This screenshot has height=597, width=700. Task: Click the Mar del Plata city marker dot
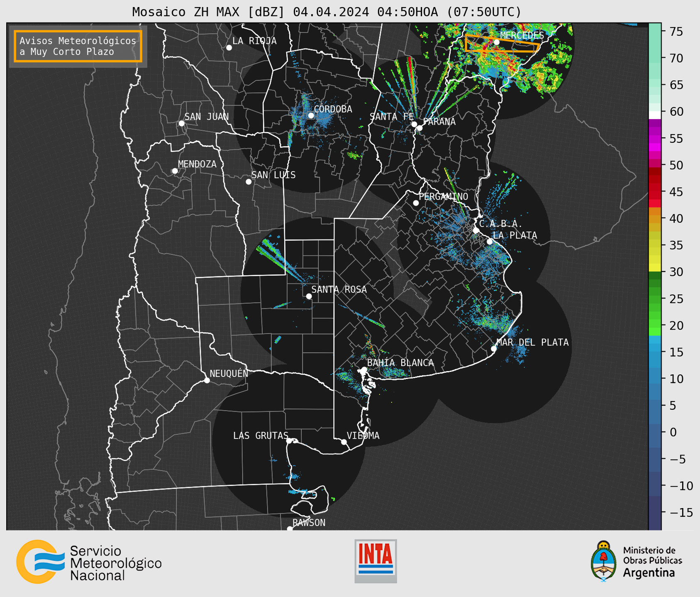point(494,349)
